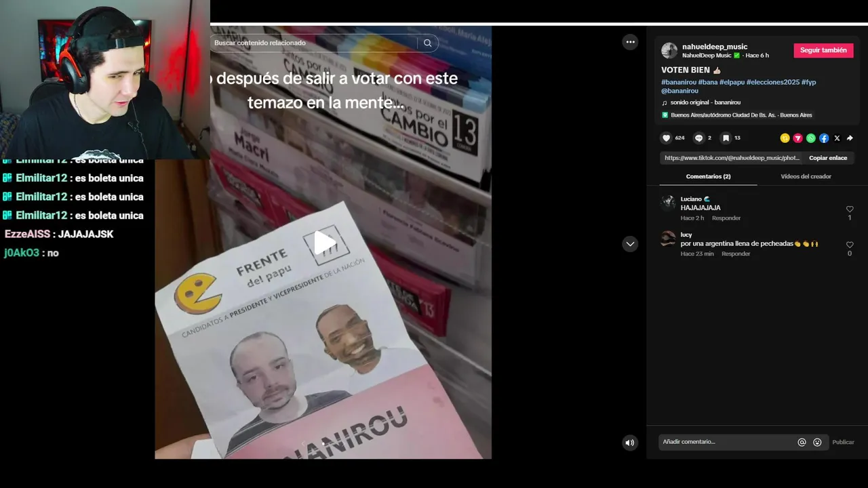
Task: Send to friends with the red arrow icon
Action: pos(797,138)
